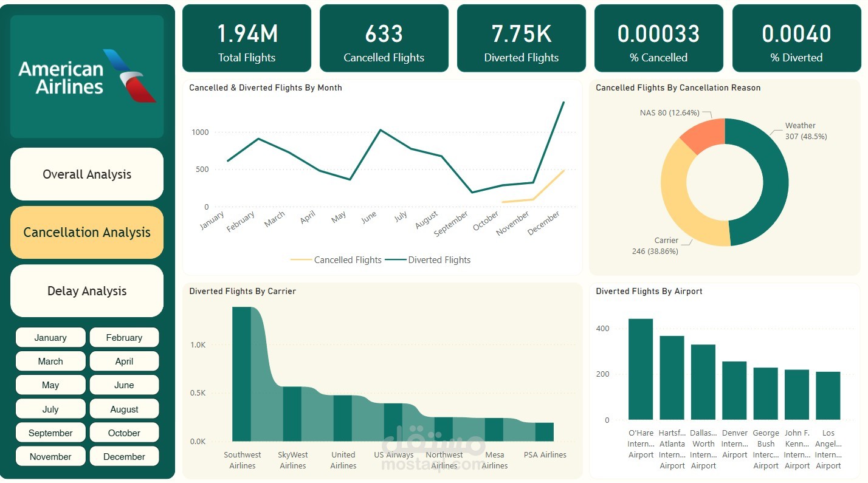Viewport: 868px width, 483px height.
Task: Enable October month filter
Action: [124, 433]
